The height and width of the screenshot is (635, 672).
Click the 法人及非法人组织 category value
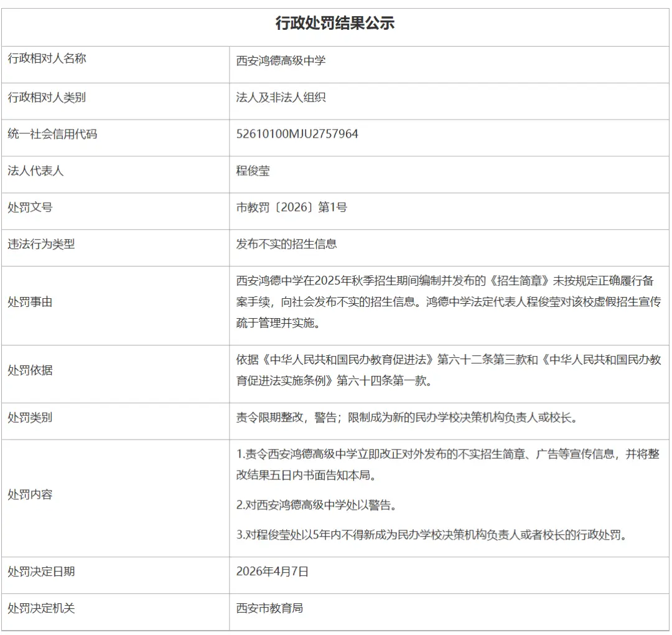click(281, 97)
